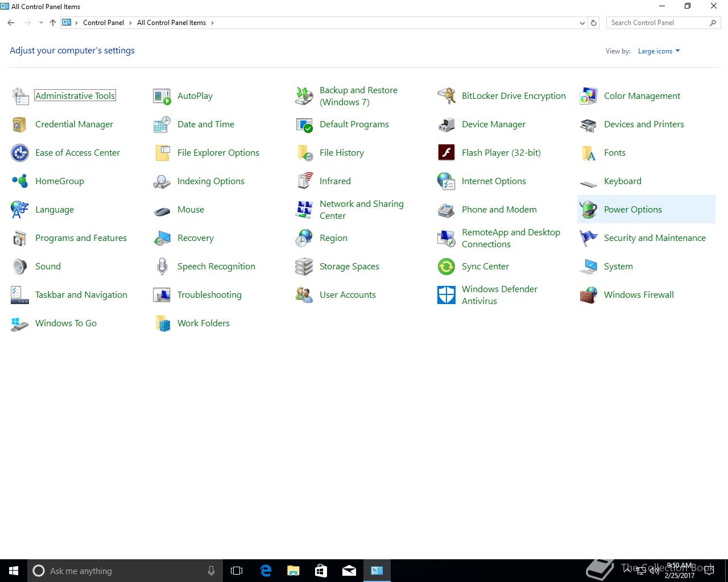This screenshot has width=728, height=582.
Task: Open the Windows To Go link
Action: pos(66,323)
